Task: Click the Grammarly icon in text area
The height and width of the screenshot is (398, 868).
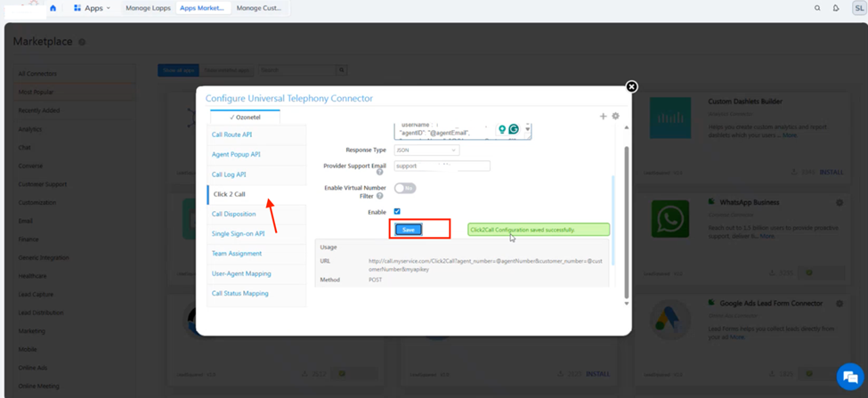Action: tap(514, 129)
